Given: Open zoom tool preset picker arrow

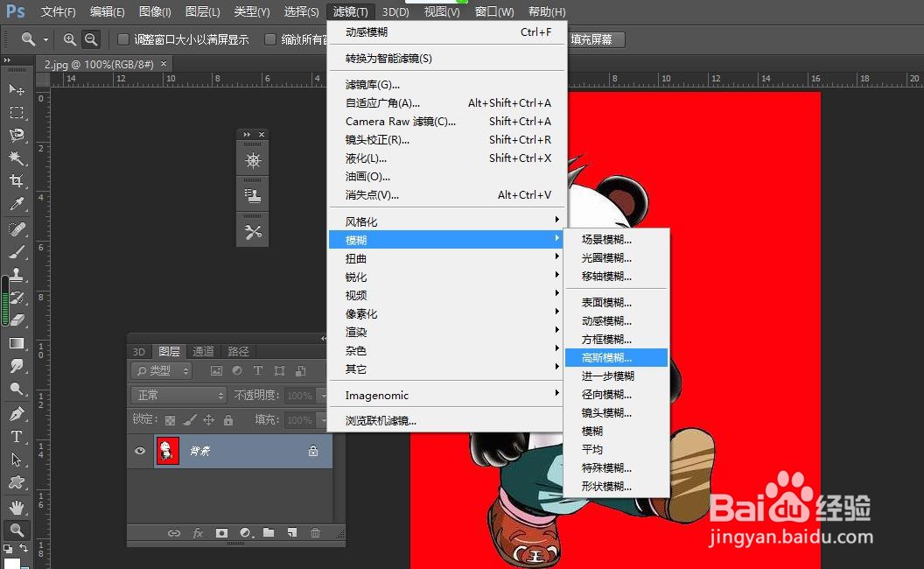Looking at the screenshot, I should coord(46,39).
